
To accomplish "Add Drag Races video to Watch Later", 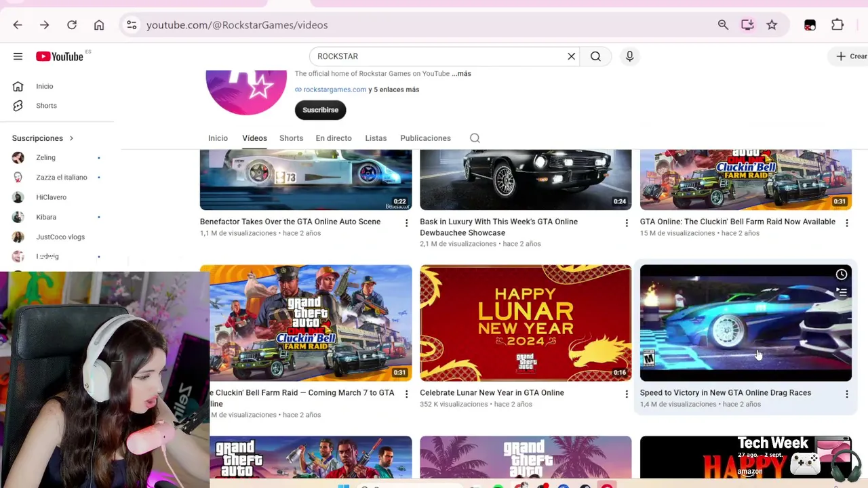I will click(x=841, y=274).
